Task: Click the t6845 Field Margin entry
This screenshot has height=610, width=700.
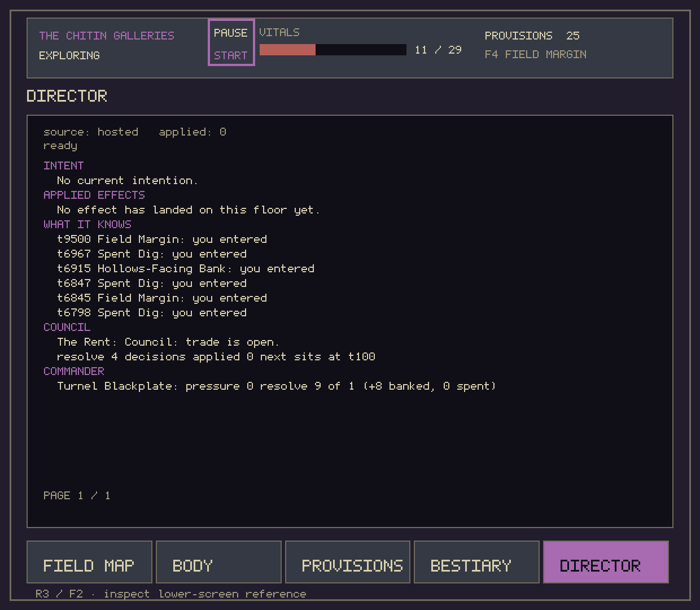Action: pyautogui.click(x=162, y=298)
